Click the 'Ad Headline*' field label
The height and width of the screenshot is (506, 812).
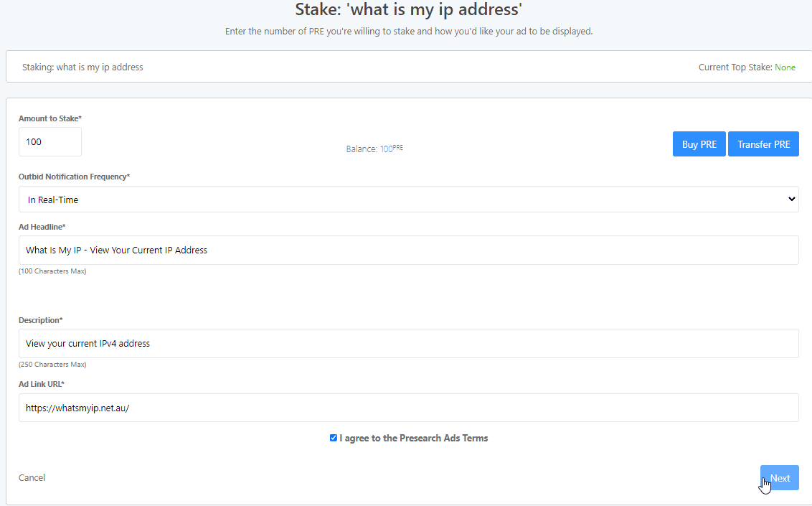click(x=42, y=227)
